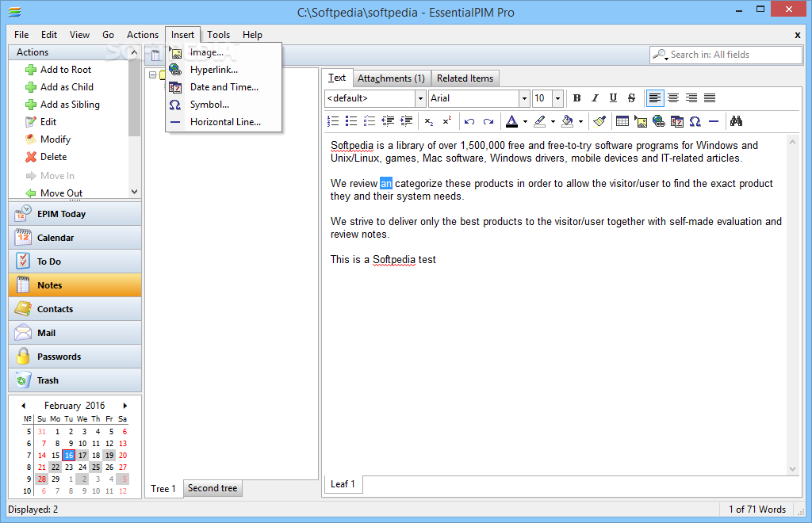812x523 pixels.
Task: Choose Horizontal Line... from the Insert menu
Action: pos(224,122)
